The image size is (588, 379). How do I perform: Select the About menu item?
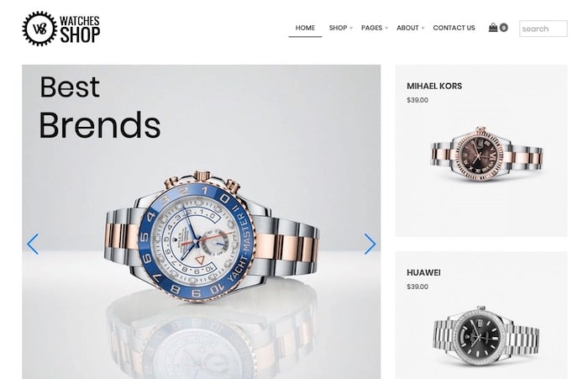(407, 28)
